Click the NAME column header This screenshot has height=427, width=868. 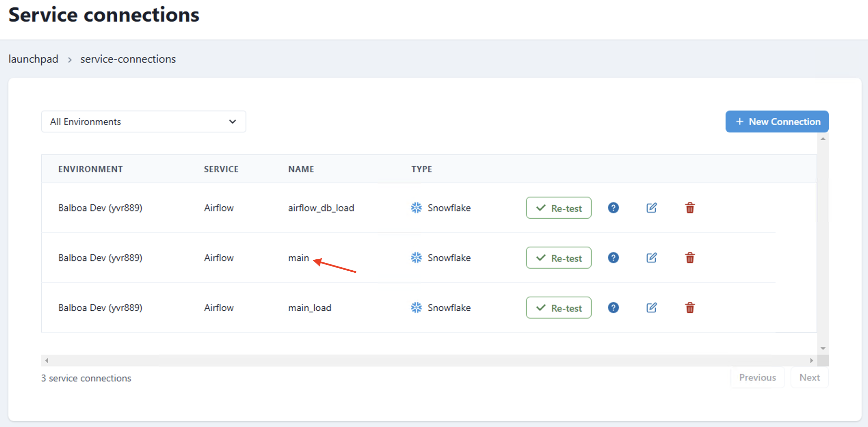point(301,169)
